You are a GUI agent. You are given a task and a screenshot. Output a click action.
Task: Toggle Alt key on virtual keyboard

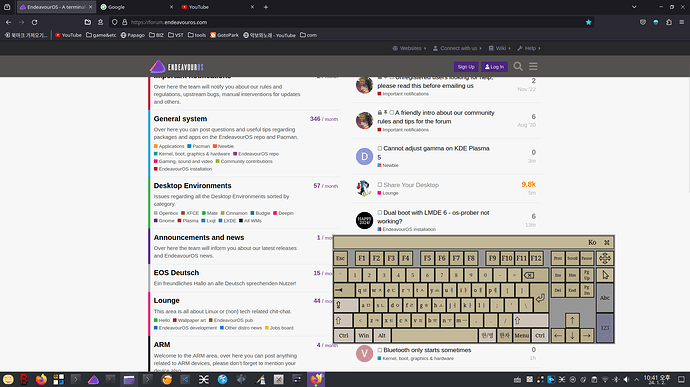(382, 335)
